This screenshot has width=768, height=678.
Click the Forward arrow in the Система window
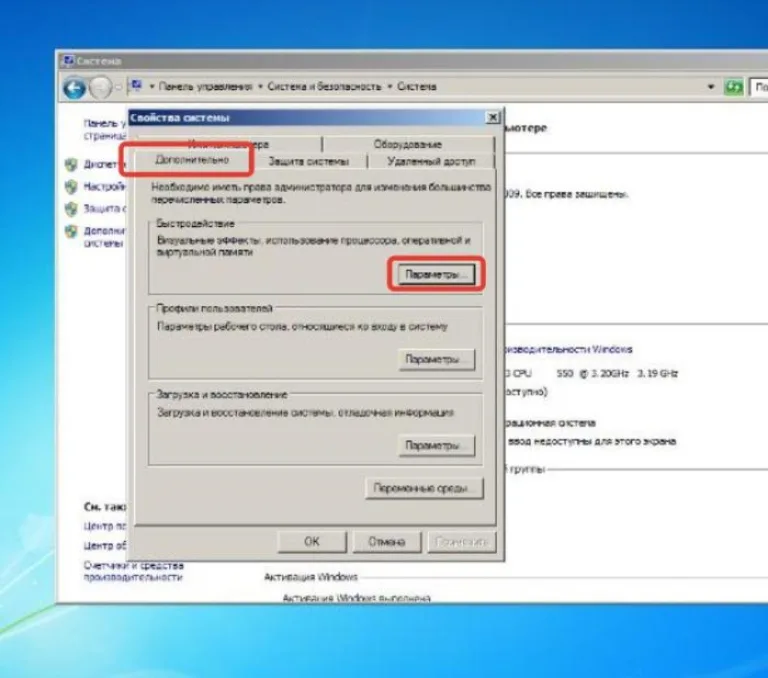(100, 88)
